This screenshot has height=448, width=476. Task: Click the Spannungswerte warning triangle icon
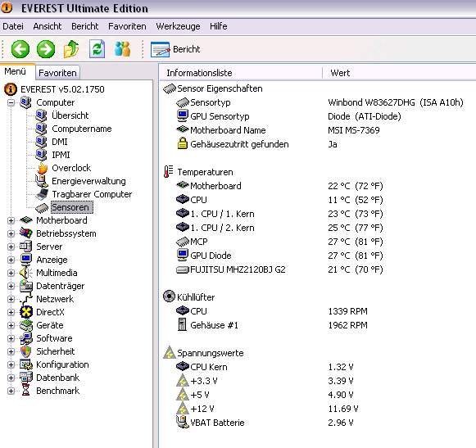169,352
